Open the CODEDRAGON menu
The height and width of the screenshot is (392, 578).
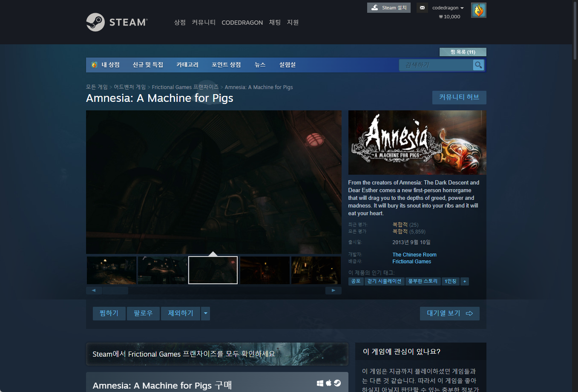[x=242, y=23]
